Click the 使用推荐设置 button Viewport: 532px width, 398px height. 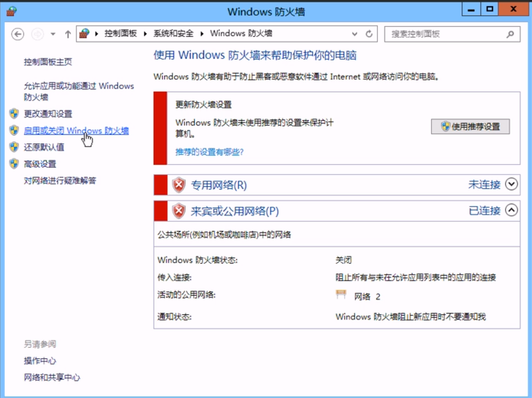point(470,127)
